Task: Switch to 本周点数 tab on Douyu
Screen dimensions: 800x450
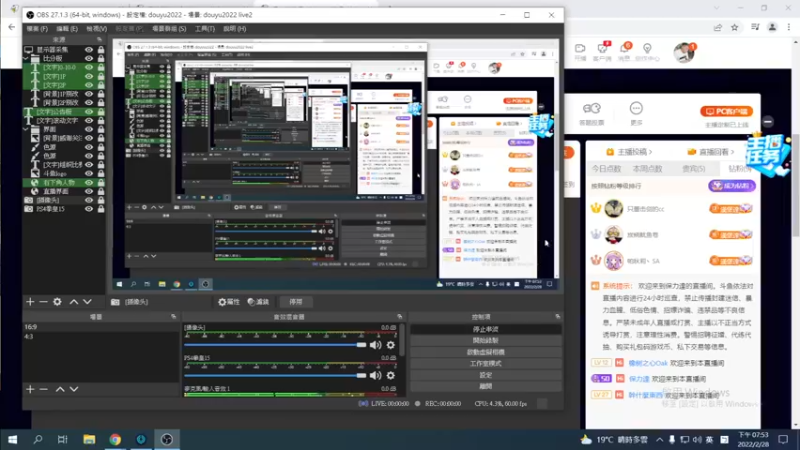Action: pos(647,169)
